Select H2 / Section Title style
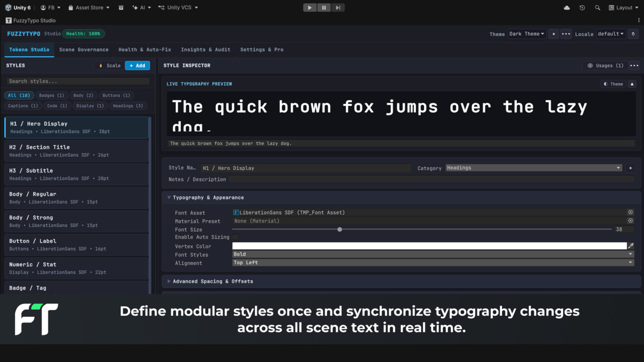Viewport: 644px width, 362px height. point(76,151)
